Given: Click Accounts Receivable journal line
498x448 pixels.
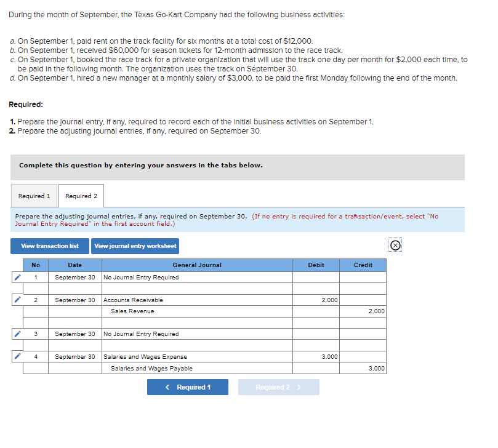Looking at the screenshot, I should [197, 300].
